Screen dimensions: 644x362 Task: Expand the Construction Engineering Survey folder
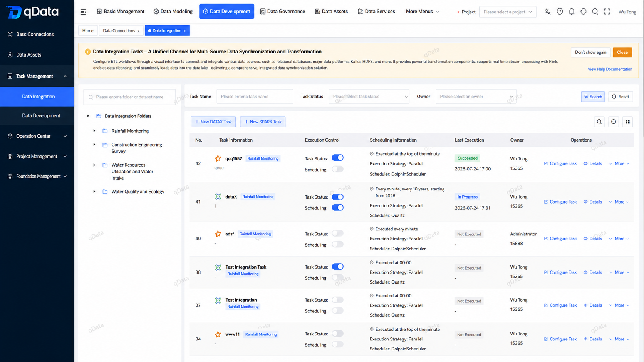coord(94,145)
